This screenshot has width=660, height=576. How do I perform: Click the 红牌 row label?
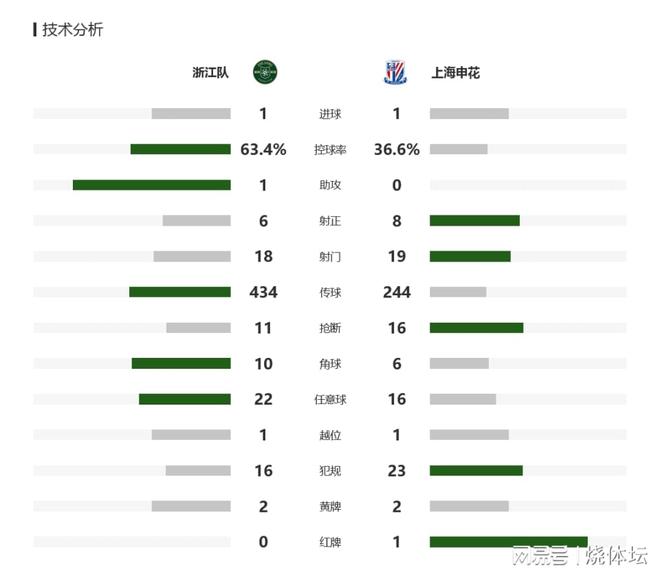[x=329, y=543]
